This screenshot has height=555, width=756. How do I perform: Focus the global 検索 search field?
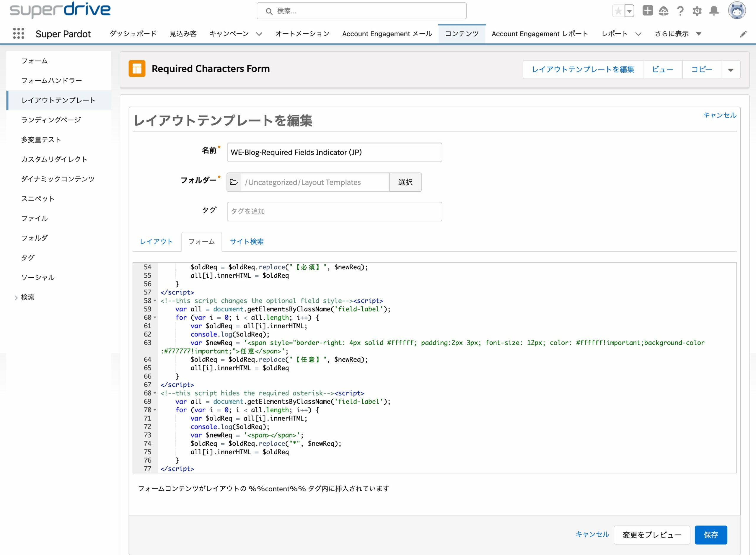tap(361, 11)
